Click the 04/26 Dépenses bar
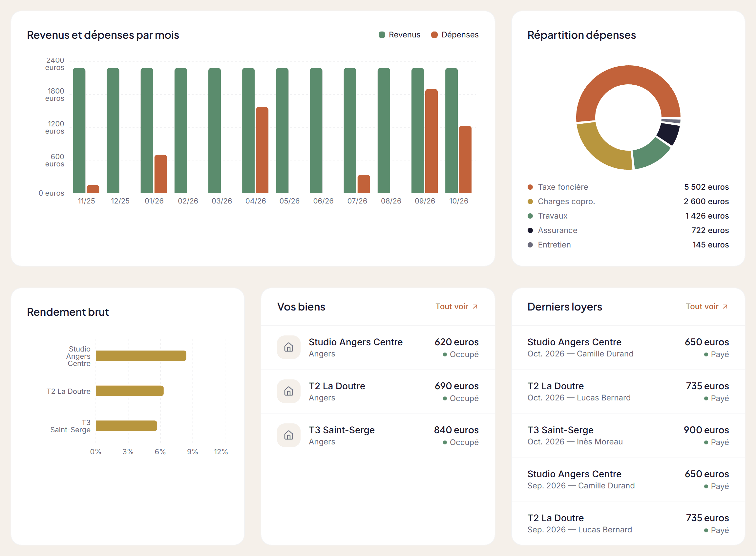756x556 pixels. tap(262, 150)
